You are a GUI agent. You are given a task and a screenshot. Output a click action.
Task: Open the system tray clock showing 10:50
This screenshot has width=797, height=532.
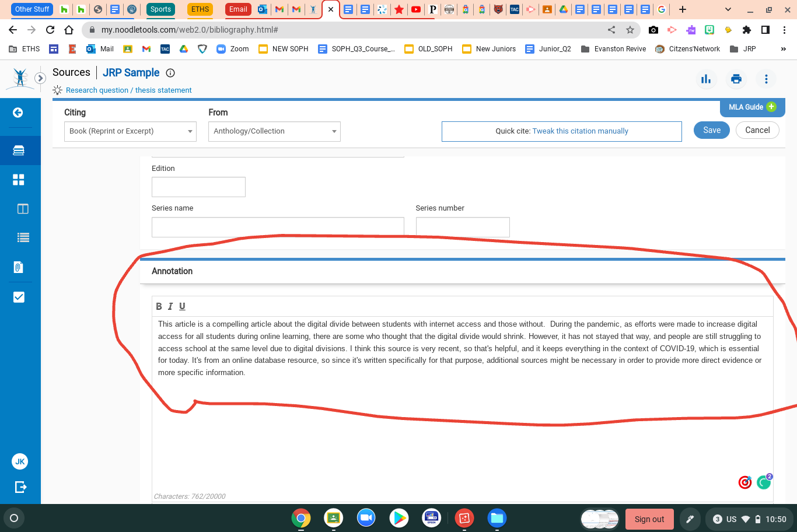(776, 519)
